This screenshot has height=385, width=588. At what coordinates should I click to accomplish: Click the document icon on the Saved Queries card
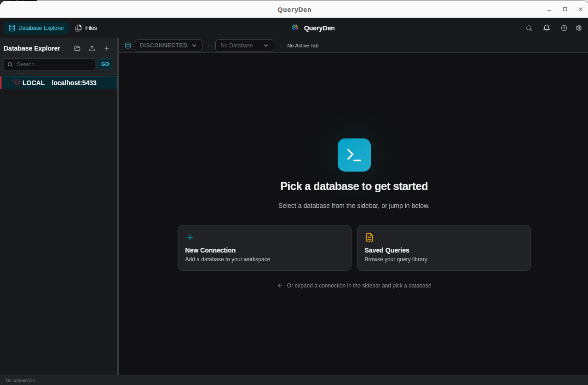coord(369,237)
